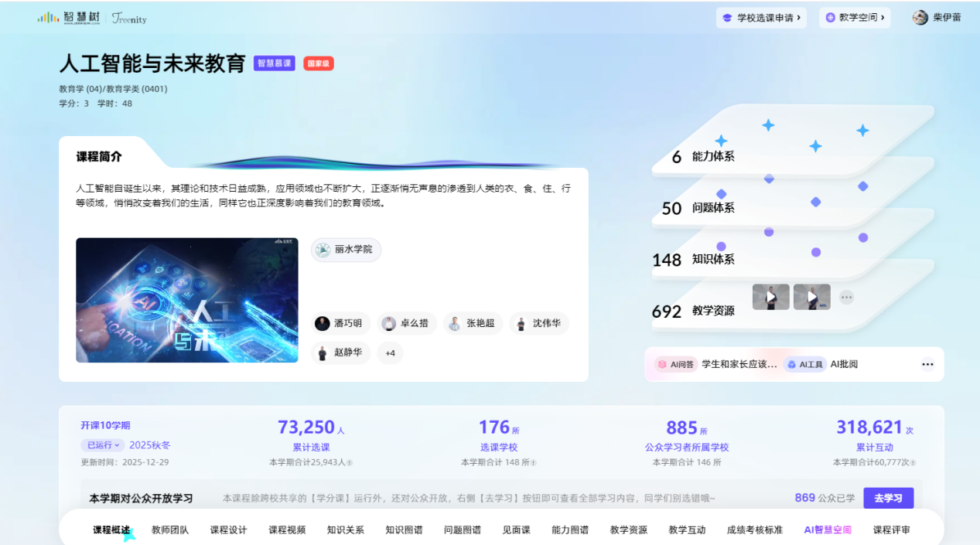Click the Zhihuishu logo in the header

tap(70, 18)
